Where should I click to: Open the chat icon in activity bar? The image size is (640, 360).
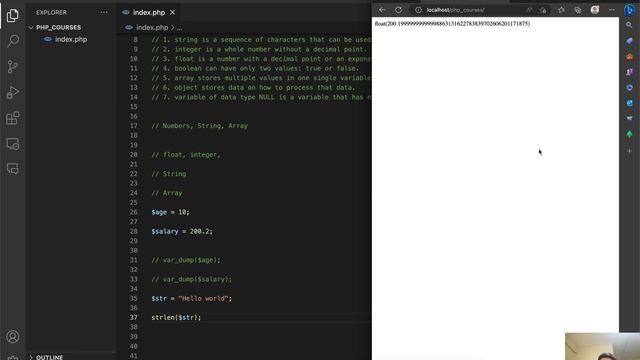(x=13, y=169)
